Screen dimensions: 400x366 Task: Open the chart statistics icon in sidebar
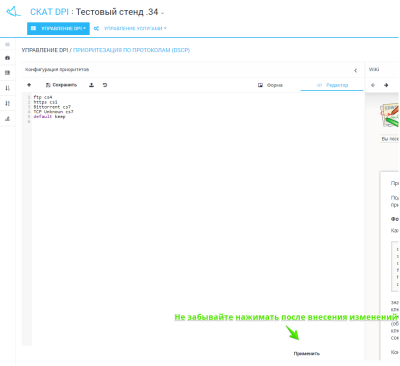pos(8,119)
